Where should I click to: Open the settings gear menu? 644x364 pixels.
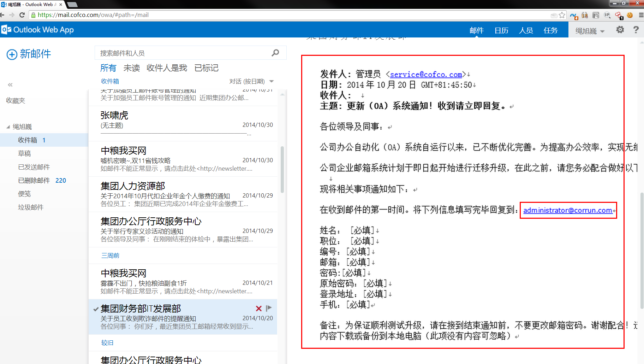pyautogui.click(x=620, y=30)
